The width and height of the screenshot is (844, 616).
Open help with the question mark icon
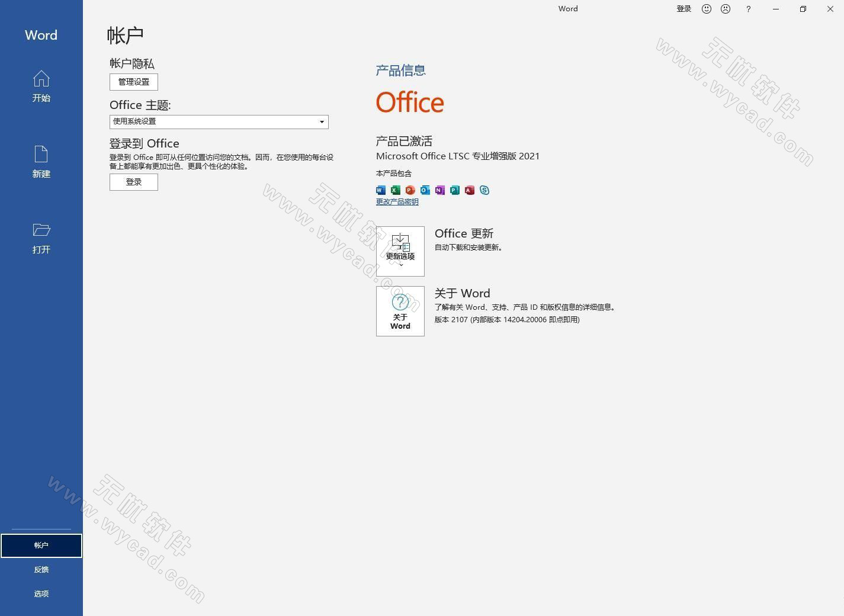pyautogui.click(x=749, y=9)
